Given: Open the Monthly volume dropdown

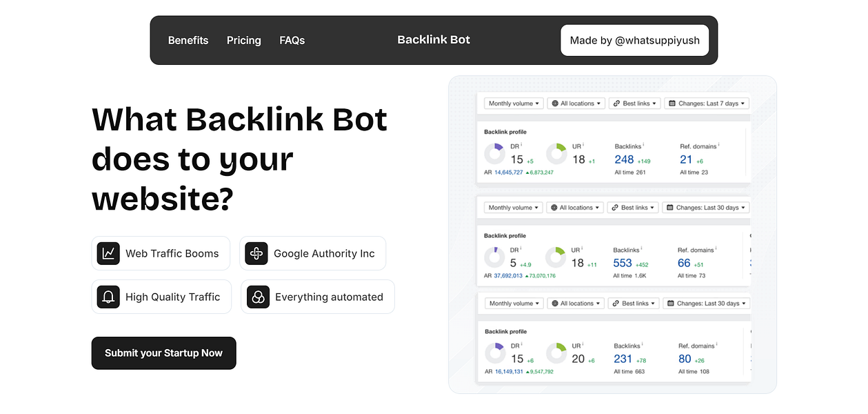Looking at the screenshot, I should (x=513, y=103).
